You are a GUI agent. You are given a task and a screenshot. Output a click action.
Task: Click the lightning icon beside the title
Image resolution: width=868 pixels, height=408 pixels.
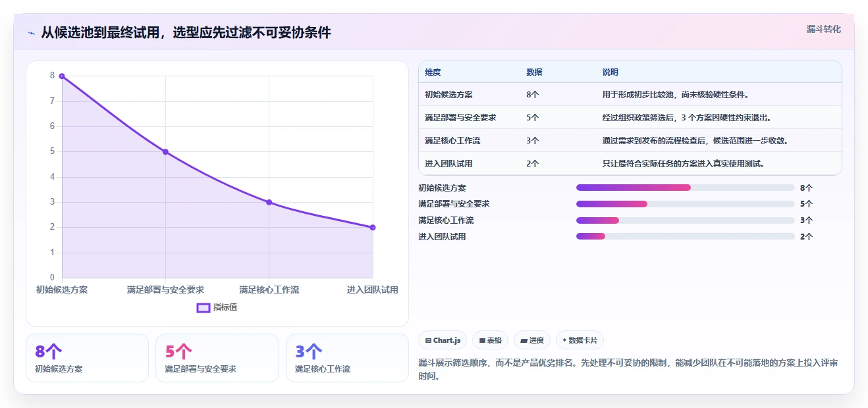coord(31,32)
